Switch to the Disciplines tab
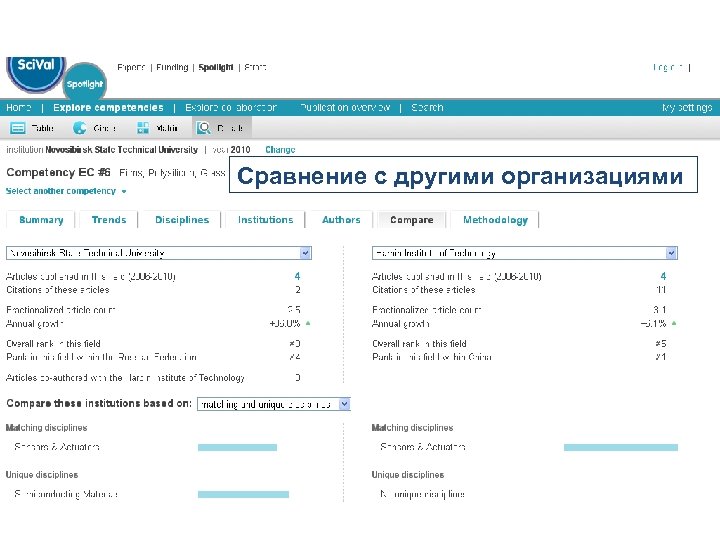720x540 pixels. 182,220
